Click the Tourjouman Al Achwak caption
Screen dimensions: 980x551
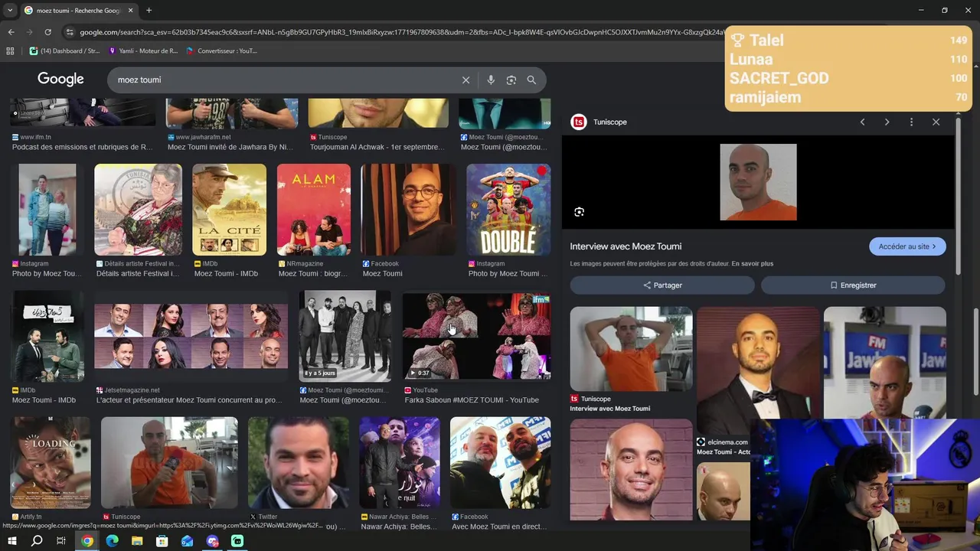pos(377,147)
